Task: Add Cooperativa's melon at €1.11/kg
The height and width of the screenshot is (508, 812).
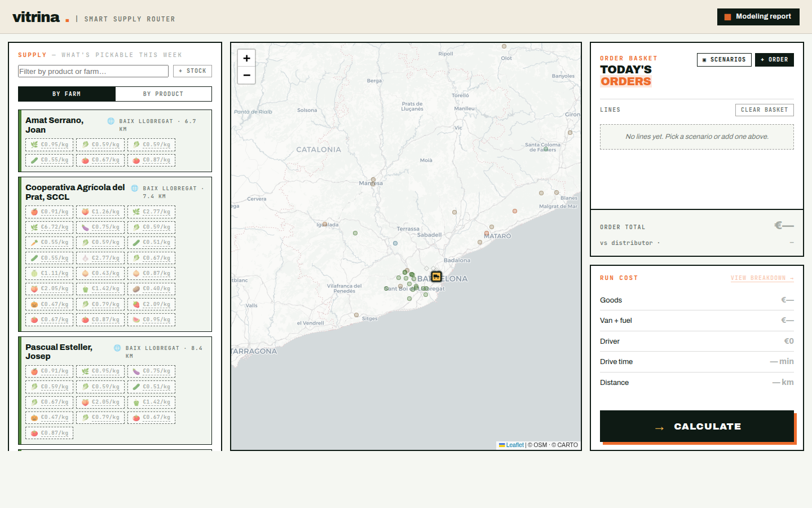Action: click(x=50, y=273)
